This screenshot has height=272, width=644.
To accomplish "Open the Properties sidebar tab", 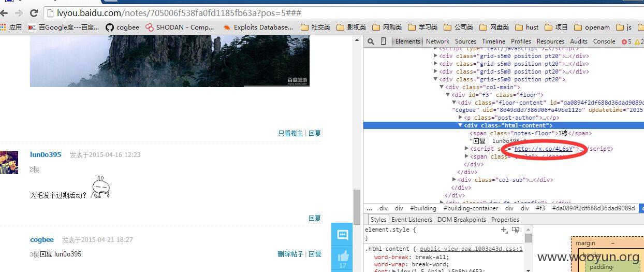I will 505,220.
